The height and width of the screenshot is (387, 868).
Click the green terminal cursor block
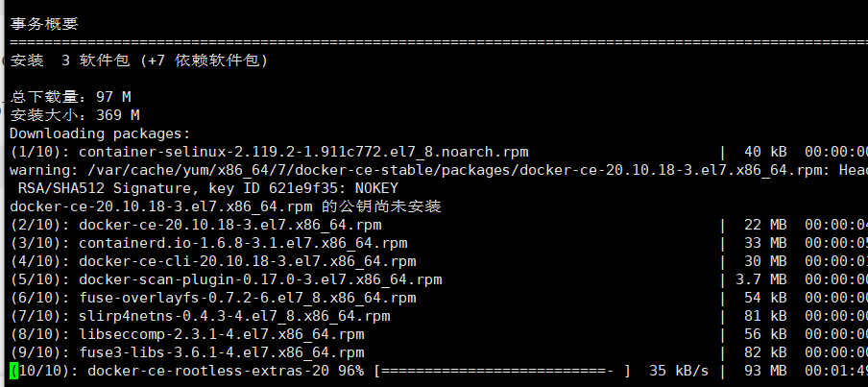(x=13, y=371)
